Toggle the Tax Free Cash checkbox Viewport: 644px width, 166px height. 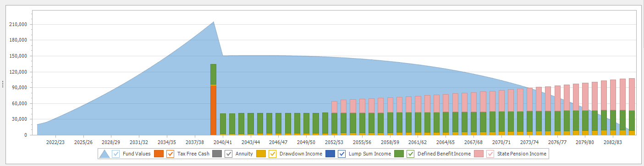[171, 154]
